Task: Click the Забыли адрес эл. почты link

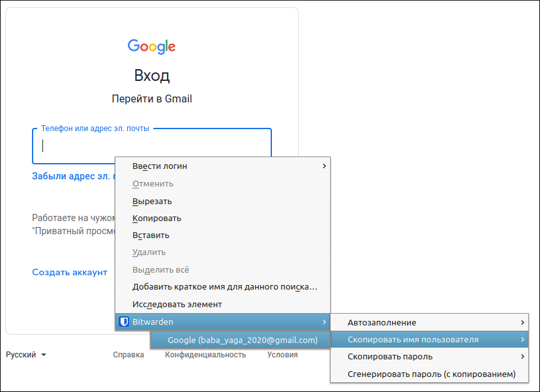Action: tap(73, 176)
